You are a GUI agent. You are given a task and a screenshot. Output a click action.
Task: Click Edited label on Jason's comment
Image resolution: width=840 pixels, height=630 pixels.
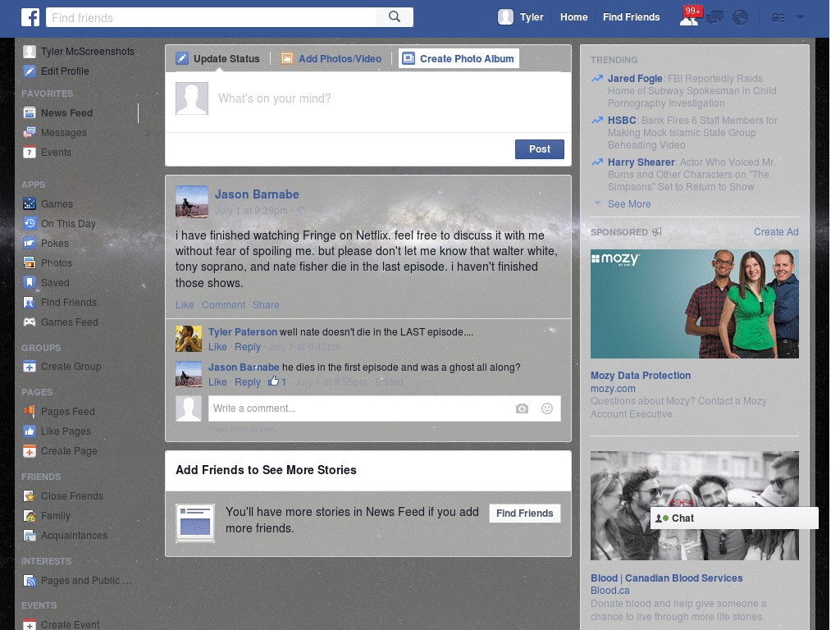[389, 382]
